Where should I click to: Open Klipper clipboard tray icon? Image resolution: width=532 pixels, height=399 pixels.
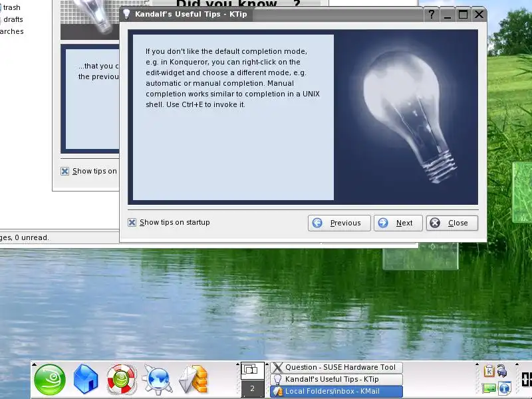click(x=489, y=371)
